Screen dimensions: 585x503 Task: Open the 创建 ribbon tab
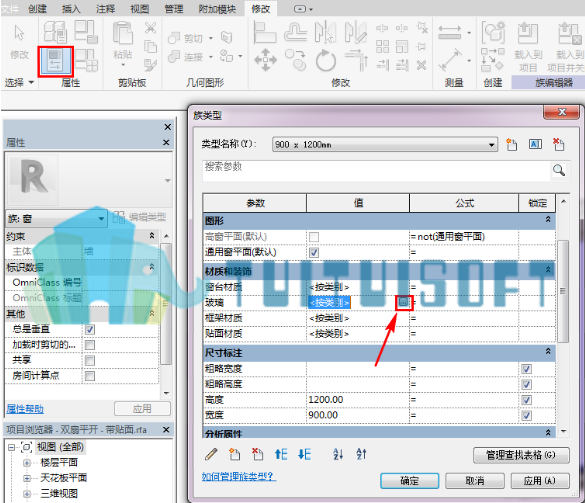coord(38,9)
